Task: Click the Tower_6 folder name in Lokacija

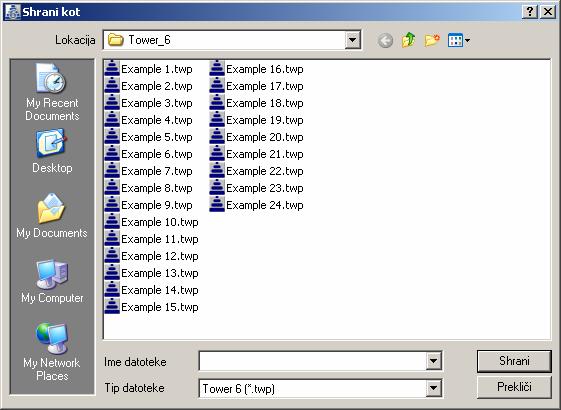Action: 149,40
